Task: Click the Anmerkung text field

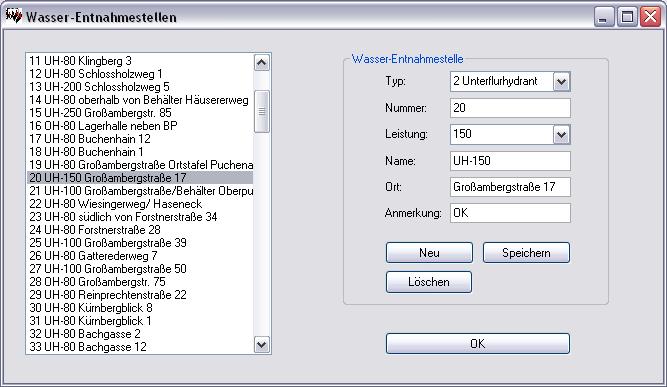Action: [510, 213]
